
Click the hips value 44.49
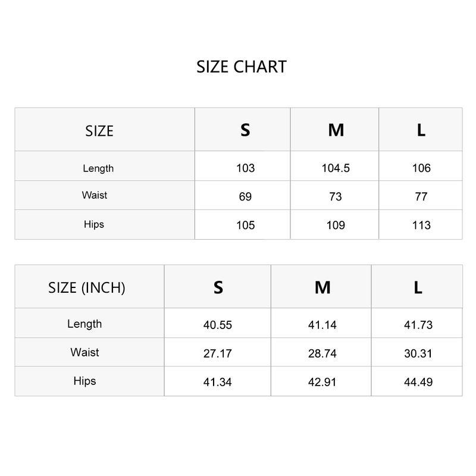[x=418, y=382]
